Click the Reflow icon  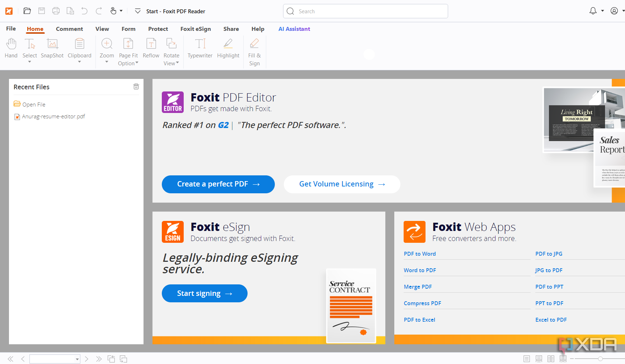pyautogui.click(x=151, y=48)
